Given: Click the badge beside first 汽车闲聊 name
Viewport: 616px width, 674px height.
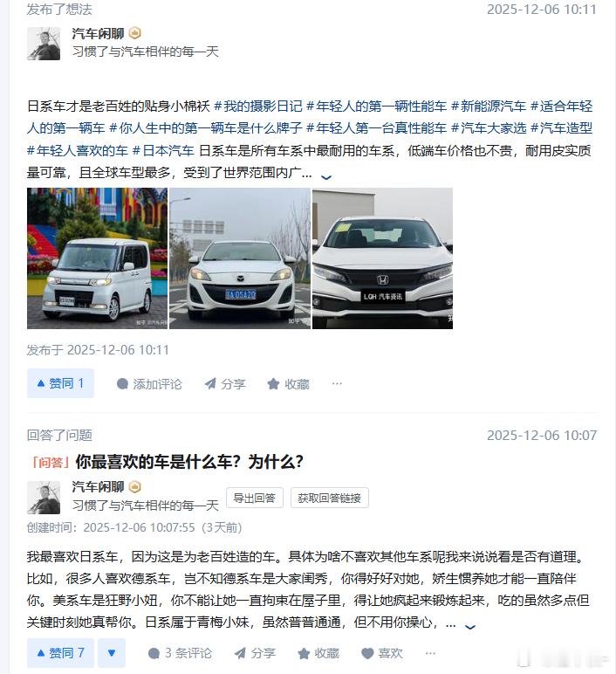Looking at the screenshot, I should [135, 33].
